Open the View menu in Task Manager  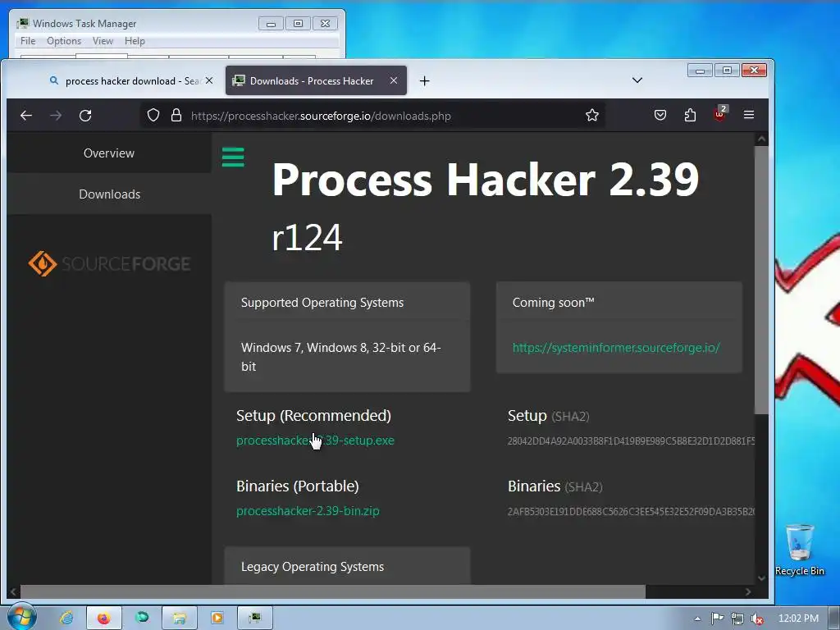[x=103, y=41]
